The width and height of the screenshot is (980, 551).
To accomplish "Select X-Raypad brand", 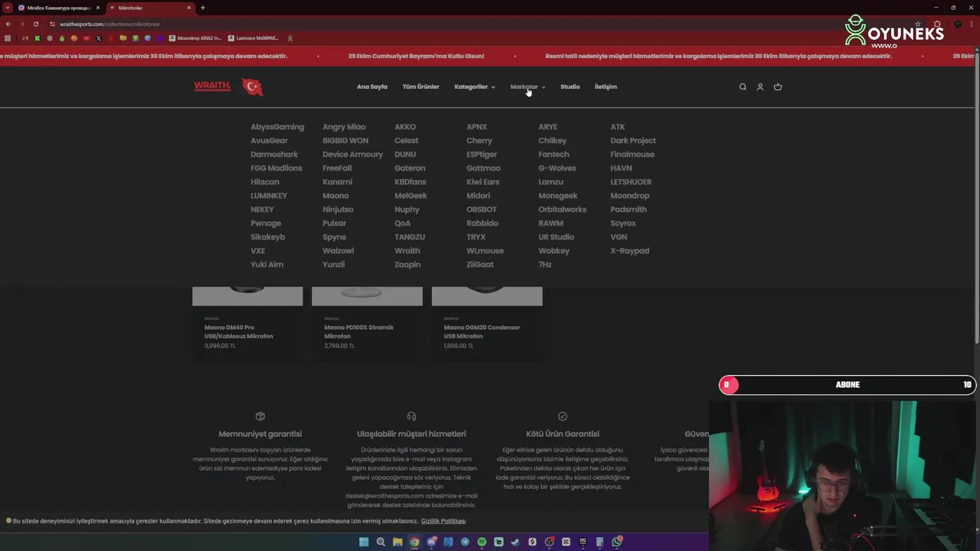I will (x=629, y=251).
